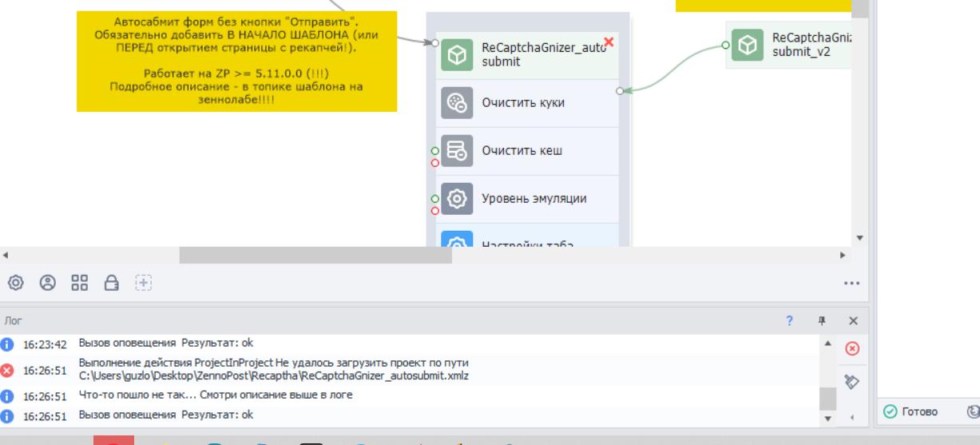The height and width of the screenshot is (445, 980).
Task: Click the connector port beside 'Очистить куки'
Action: tap(620, 91)
